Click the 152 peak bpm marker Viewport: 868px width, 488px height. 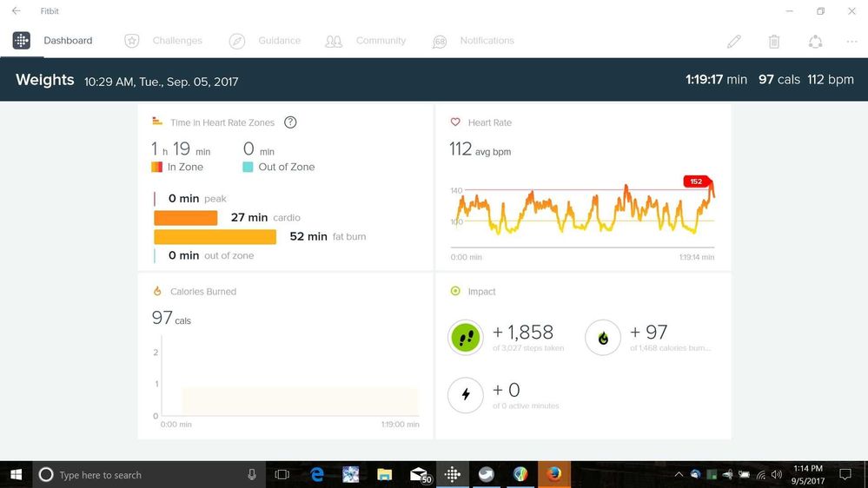697,181
